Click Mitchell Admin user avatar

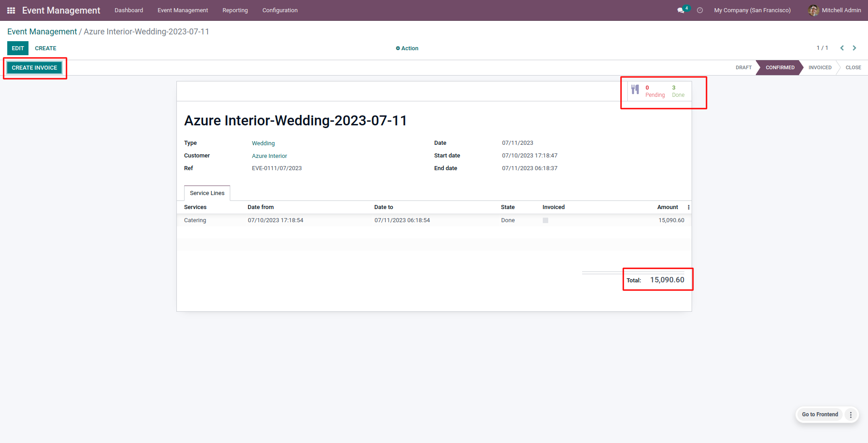(813, 10)
